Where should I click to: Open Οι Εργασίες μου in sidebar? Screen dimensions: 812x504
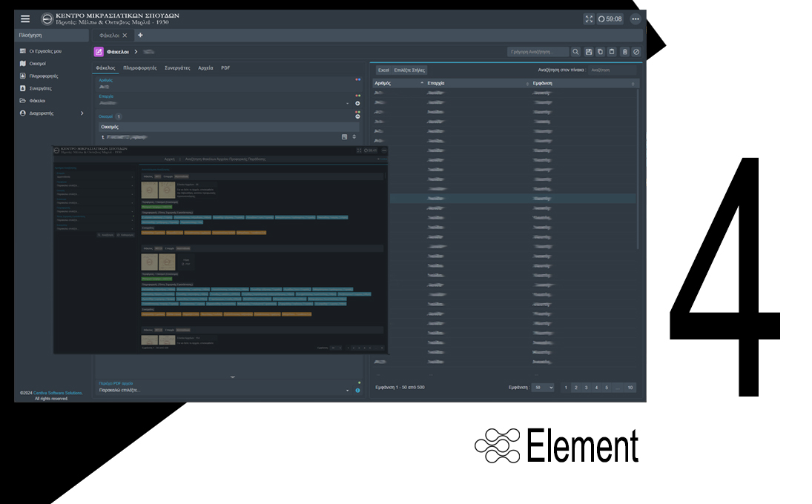(45, 51)
